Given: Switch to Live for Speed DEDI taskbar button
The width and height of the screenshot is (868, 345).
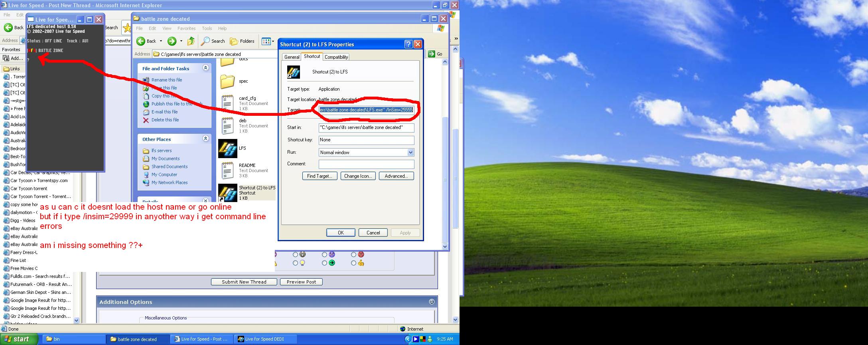Looking at the screenshot, I should coord(266,339).
